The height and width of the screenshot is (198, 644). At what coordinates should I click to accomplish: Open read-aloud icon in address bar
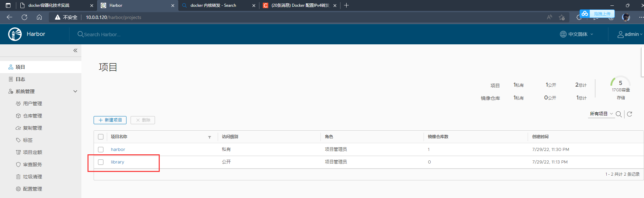[x=549, y=17]
